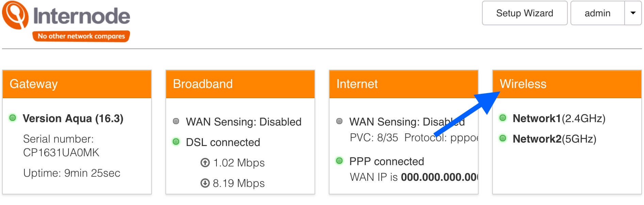Open the Setup Wizard

[x=525, y=13]
